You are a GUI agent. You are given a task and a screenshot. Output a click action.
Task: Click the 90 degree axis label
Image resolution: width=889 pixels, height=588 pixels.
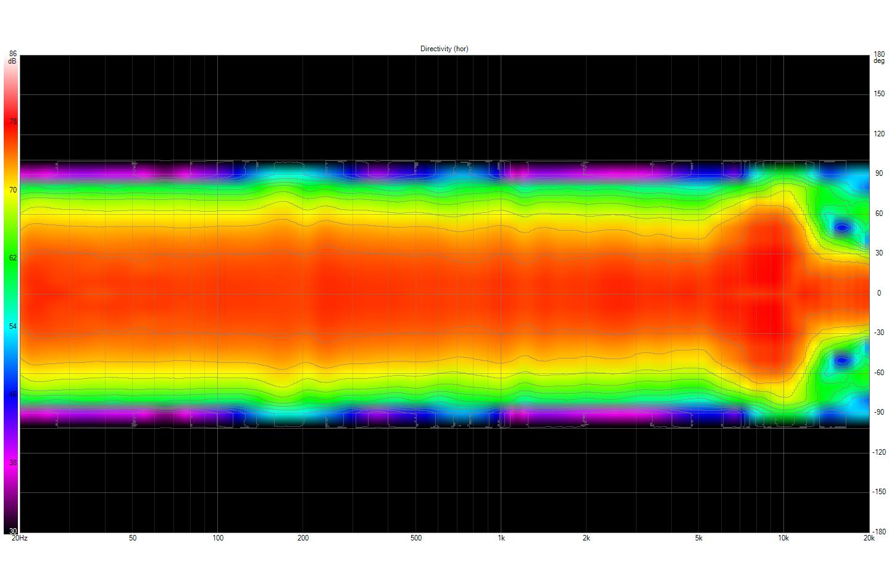coord(879,173)
